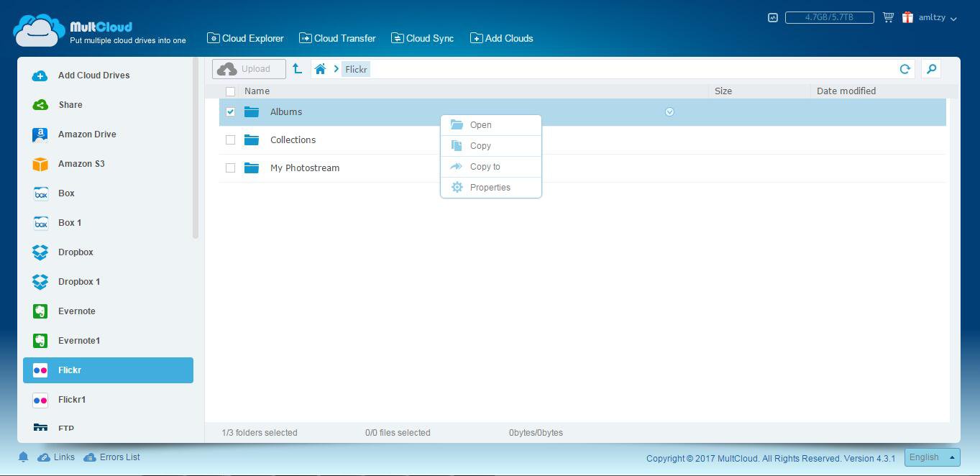The image size is (980, 476).
Task: Click the Albums folder icon
Action: (x=251, y=111)
